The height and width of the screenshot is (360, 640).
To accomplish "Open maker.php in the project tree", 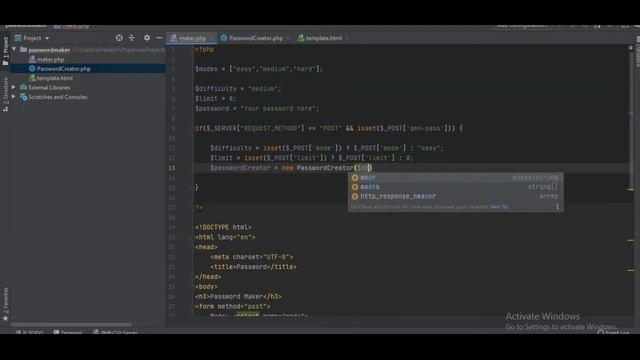I will (x=50, y=60).
